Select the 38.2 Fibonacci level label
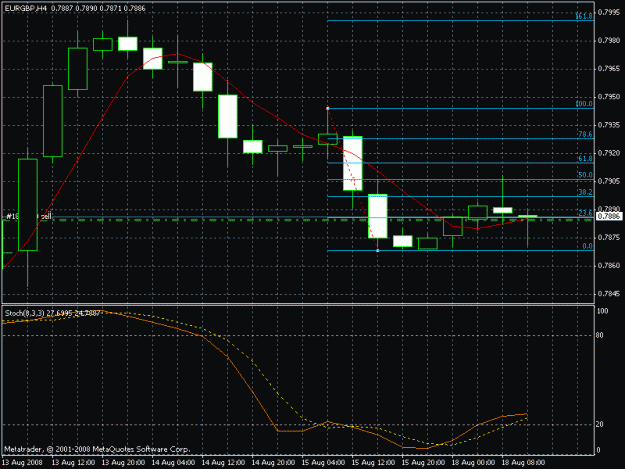Image resolution: width=625 pixels, height=469 pixels. 585,192
